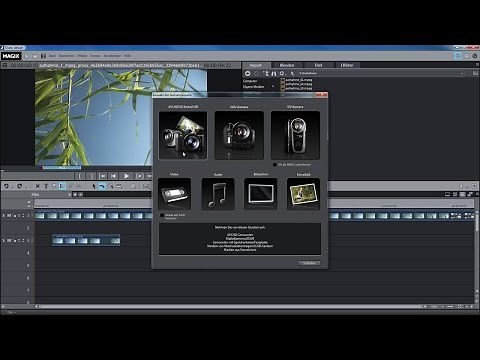The width and height of the screenshot is (480, 360).
Task: Open the Hilfe menu
Action: point(127,56)
